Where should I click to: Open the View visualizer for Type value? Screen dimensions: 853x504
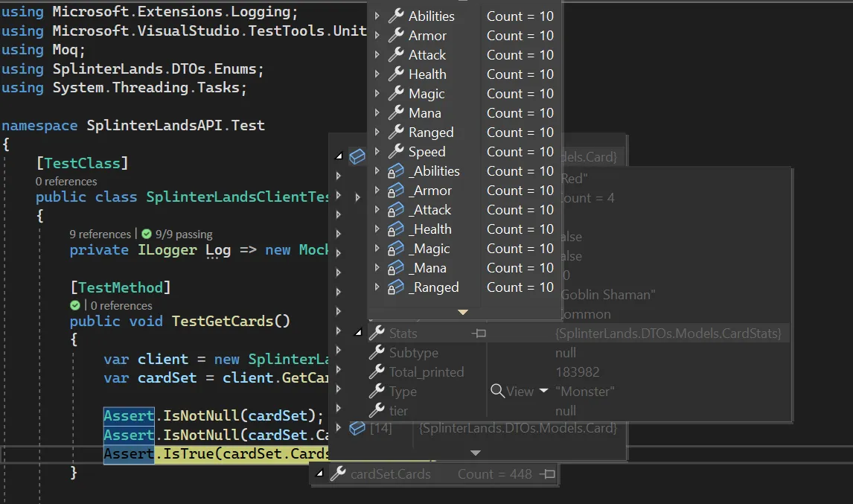pos(512,392)
